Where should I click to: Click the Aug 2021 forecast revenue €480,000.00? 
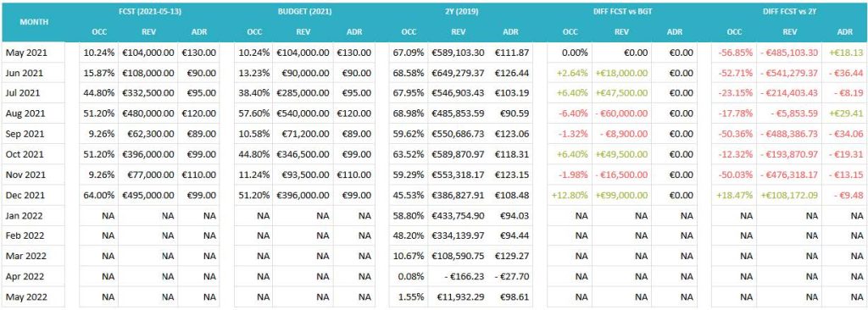[147, 113]
